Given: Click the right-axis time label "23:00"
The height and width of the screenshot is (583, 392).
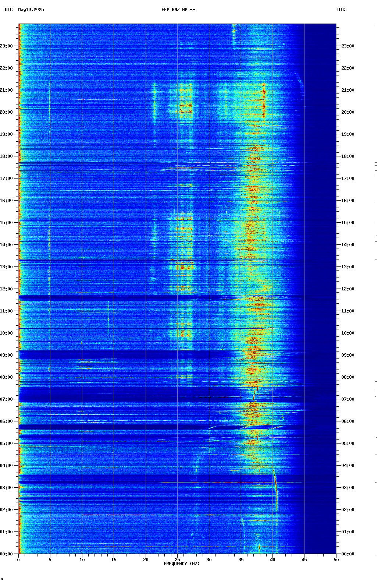Looking at the screenshot, I should coord(348,46).
